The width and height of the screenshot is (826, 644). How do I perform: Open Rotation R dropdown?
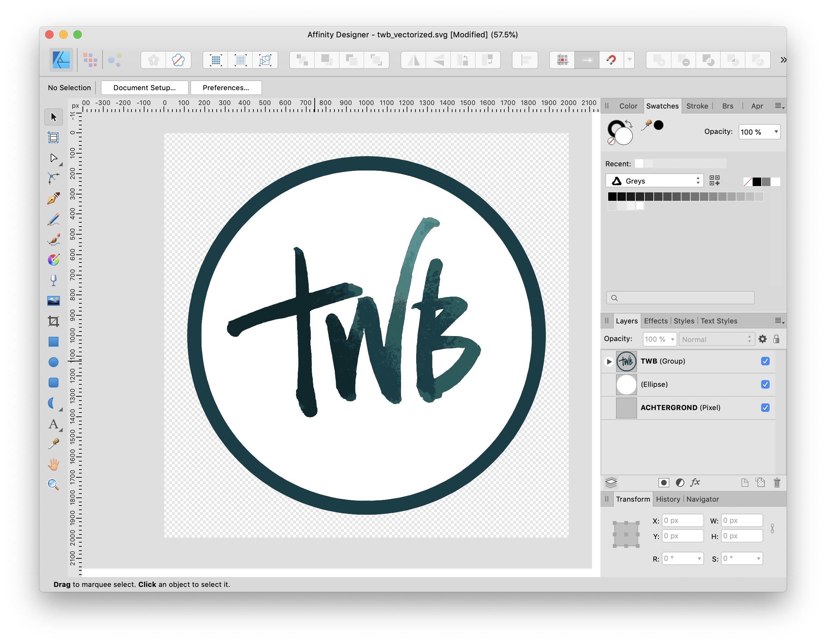tap(699, 558)
